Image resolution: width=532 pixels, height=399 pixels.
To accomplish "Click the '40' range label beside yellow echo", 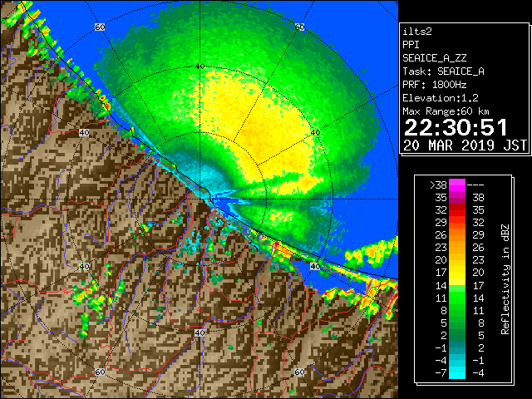I will pyautogui.click(x=315, y=132).
